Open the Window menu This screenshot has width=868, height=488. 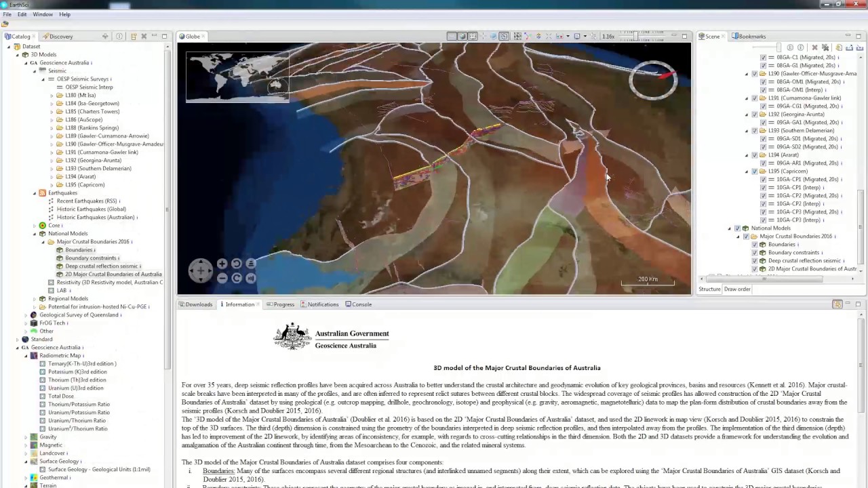(43, 14)
